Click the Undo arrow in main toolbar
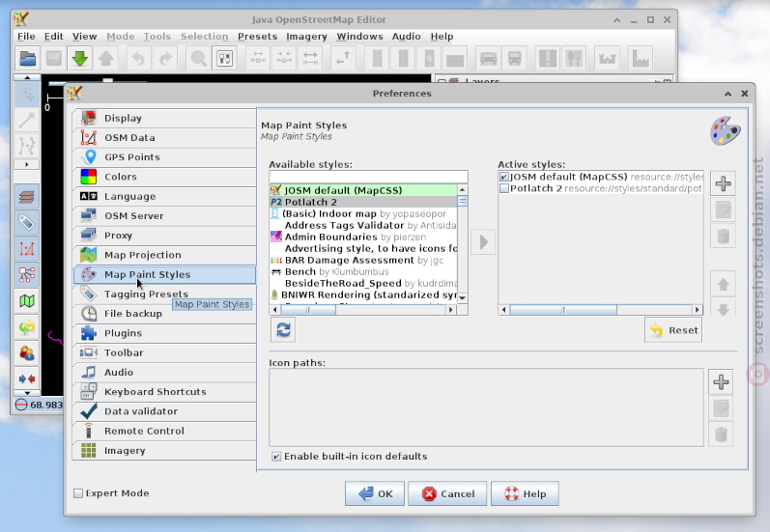The height and width of the screenshot is (532, 770). pos(139,59)
